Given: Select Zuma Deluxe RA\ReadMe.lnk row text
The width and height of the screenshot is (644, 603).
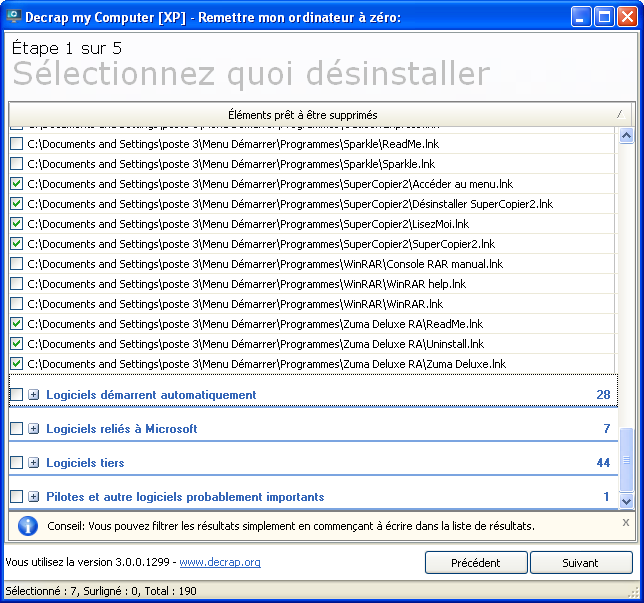Looking at the screenshot, I should tap(255, 324).
